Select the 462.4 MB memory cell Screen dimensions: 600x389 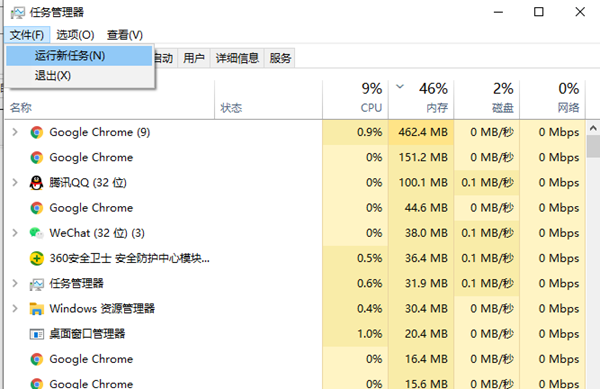coord(421,132)
